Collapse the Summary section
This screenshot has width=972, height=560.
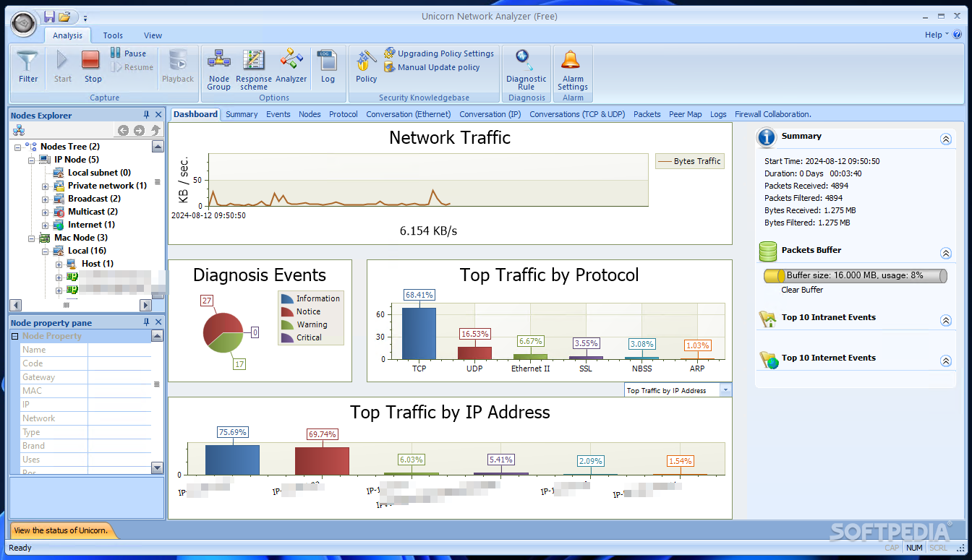[x=945, y=139]
